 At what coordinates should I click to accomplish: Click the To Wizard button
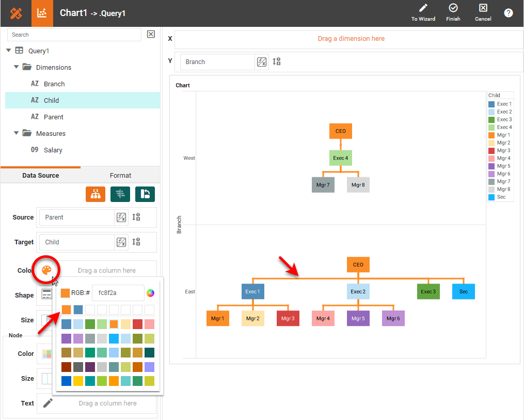423,13
